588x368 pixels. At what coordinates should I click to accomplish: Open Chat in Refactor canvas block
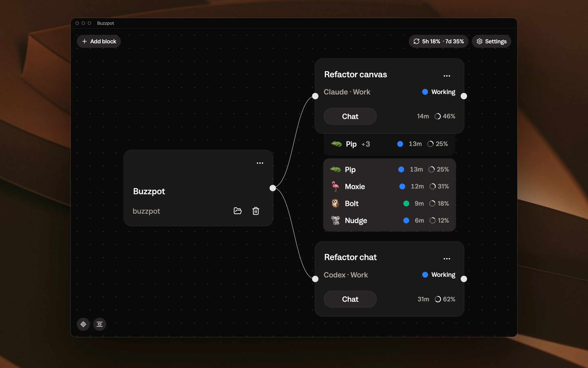(x=350, y=116)
